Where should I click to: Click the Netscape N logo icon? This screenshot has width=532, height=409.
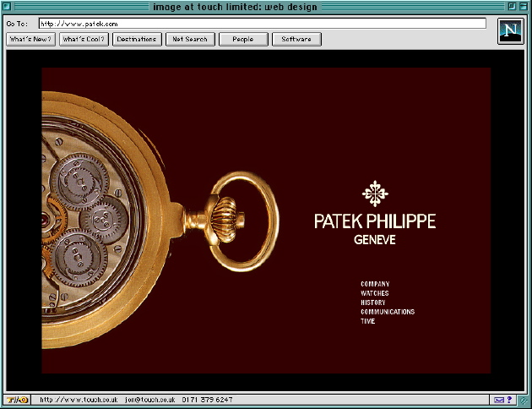pos(511,31)
